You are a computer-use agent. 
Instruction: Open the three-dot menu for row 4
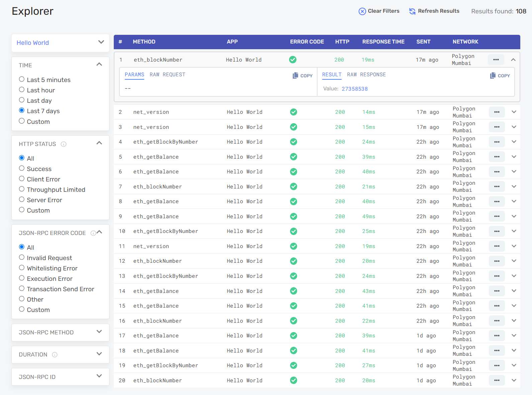pos(497,142)
